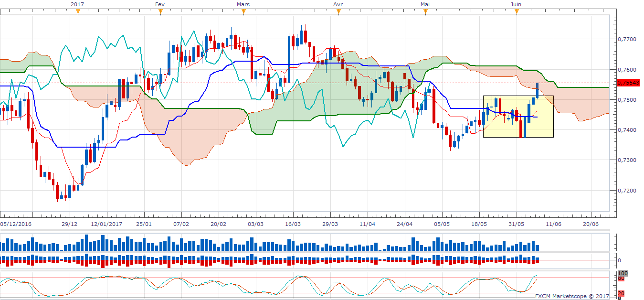
Task: Click the 100 level label on stochastic panel
Action: [623, 273]
